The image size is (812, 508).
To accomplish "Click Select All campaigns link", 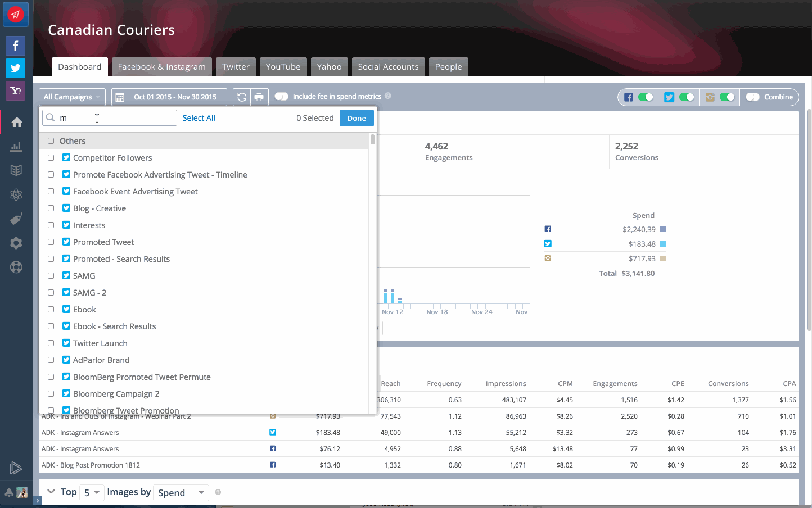I will [x=199, y=117].
